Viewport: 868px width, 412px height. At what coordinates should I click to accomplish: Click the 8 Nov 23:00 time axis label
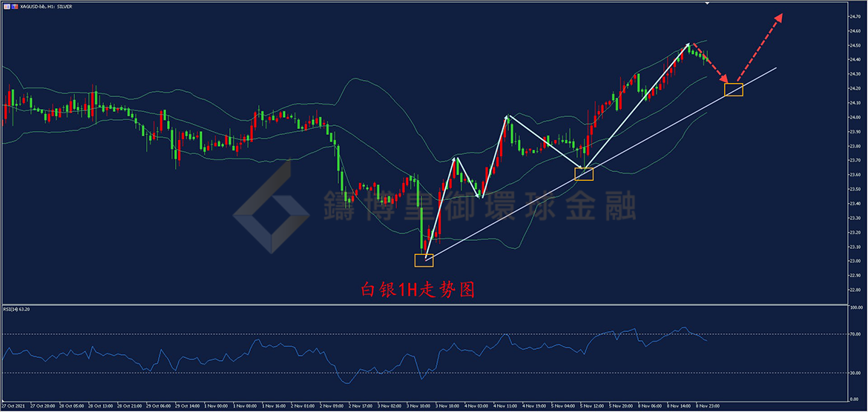point(706,406)
